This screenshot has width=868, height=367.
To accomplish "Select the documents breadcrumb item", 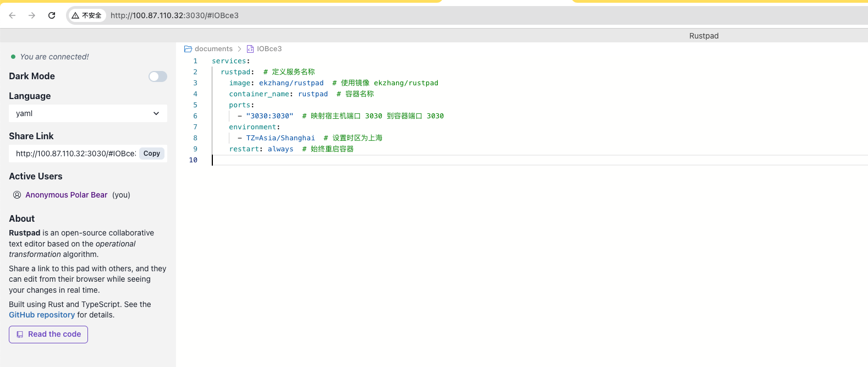I will click(x=213, y=49).
